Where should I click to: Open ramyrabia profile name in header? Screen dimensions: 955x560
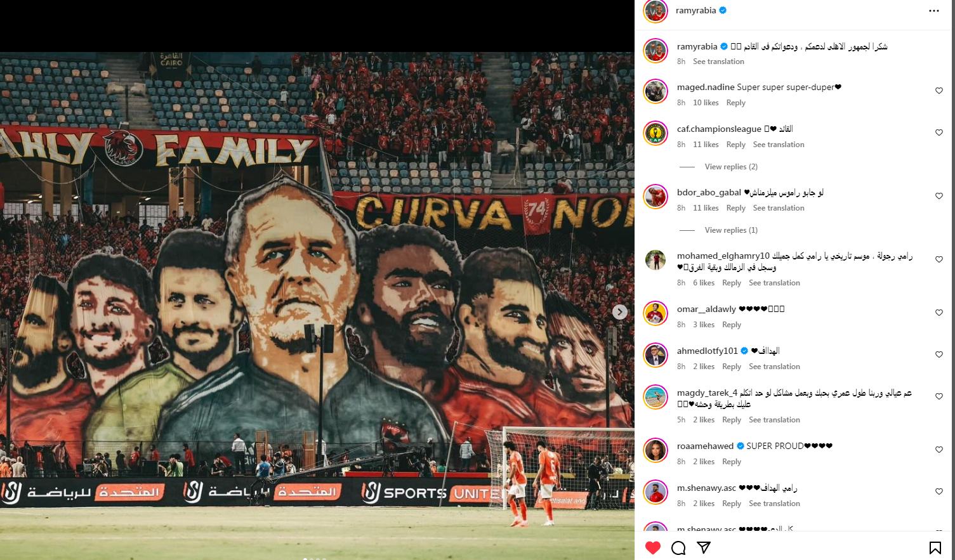click(x=696, y=11)
